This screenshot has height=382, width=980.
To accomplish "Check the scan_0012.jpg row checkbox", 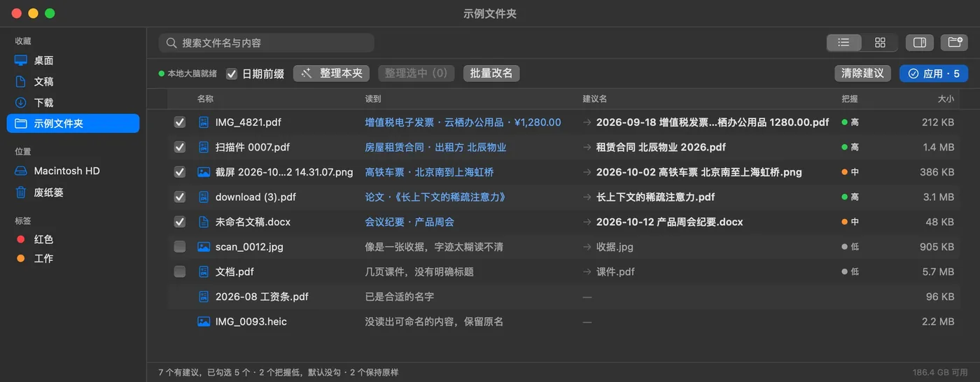I will click(x=180, y=247).
